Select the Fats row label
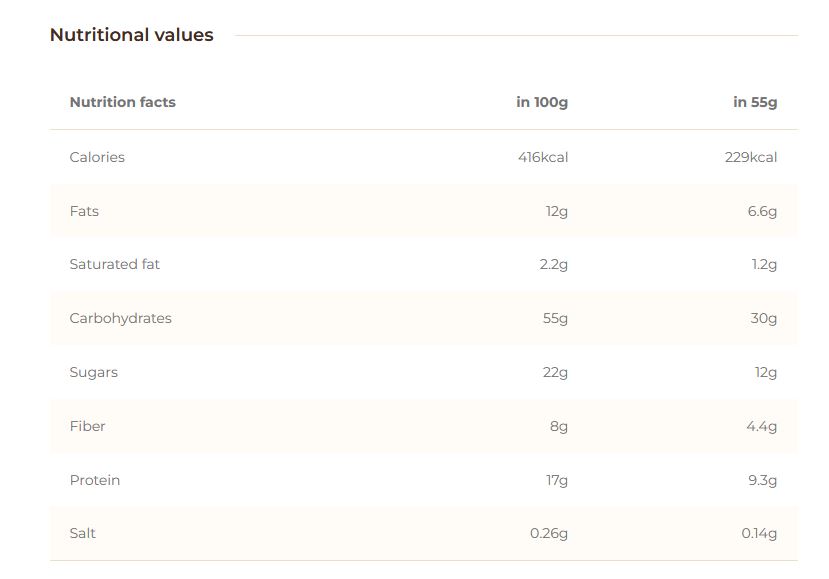This screenshot has width=829, height=579. coord(84,211)
